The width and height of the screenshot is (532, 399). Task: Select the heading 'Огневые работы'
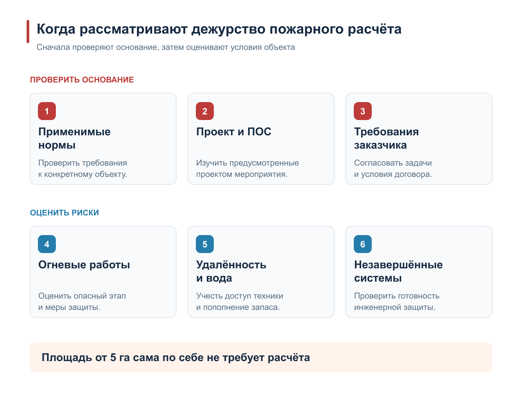point(84,265)
